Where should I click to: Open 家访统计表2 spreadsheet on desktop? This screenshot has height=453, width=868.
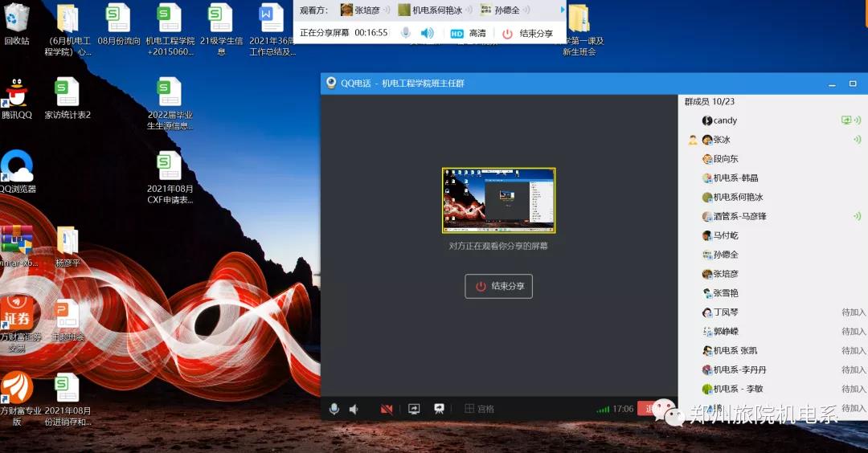tap(67, 100)
